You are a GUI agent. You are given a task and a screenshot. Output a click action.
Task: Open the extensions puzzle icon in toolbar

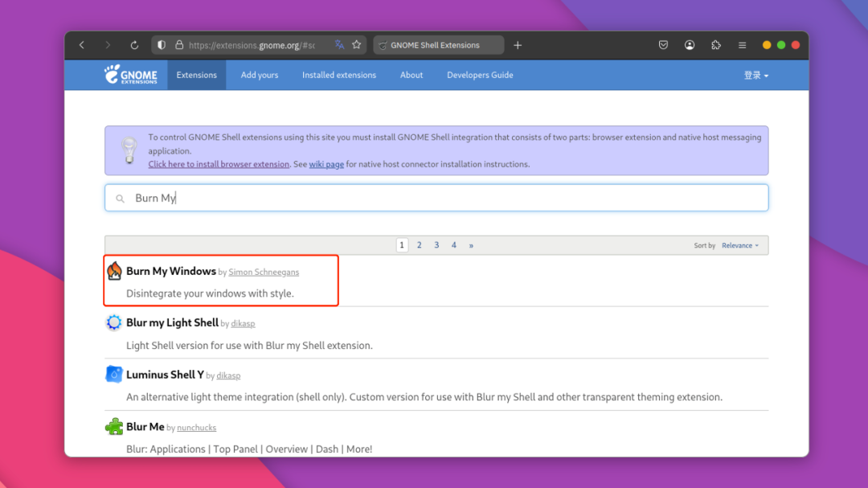[716, 45]
